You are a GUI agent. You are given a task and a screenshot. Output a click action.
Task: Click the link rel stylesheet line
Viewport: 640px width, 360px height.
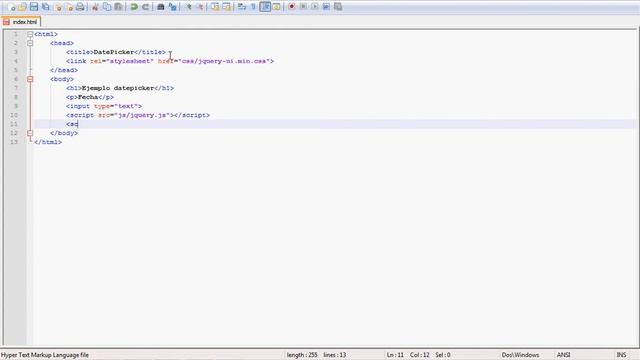(x=170, y=61)
